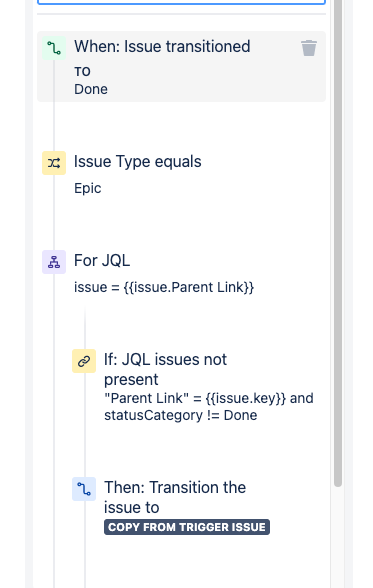Screen dimensions: 373x588
Task: Click the TO label in the trigger card
Action: (x=82, y=71)
